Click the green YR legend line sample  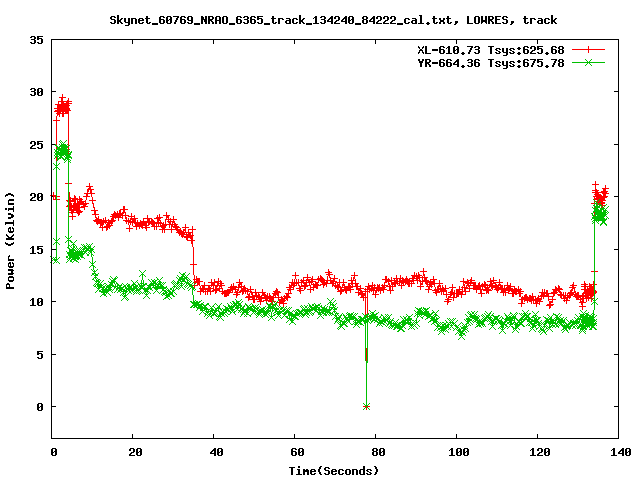coord(588,62)
